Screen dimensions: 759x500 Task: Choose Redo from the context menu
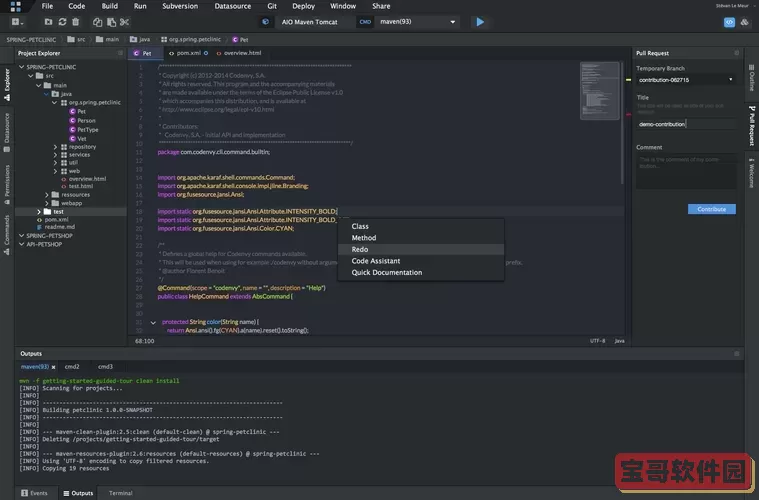421,249
